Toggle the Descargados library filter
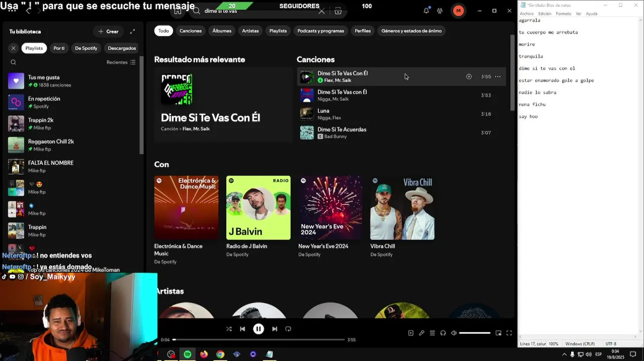This screenshot has width=644, height=361. click(122, 48)
